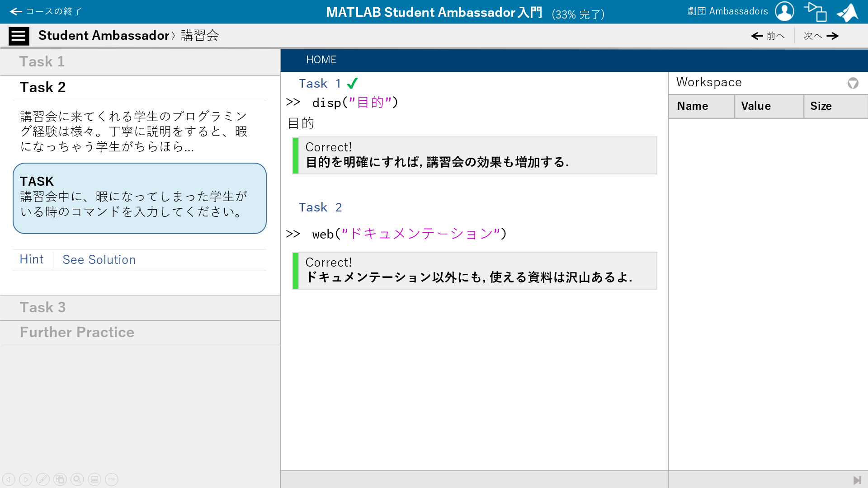The image size is (868, 488).
Task: Expand the Further Practice section
Action: coord(77,333)
